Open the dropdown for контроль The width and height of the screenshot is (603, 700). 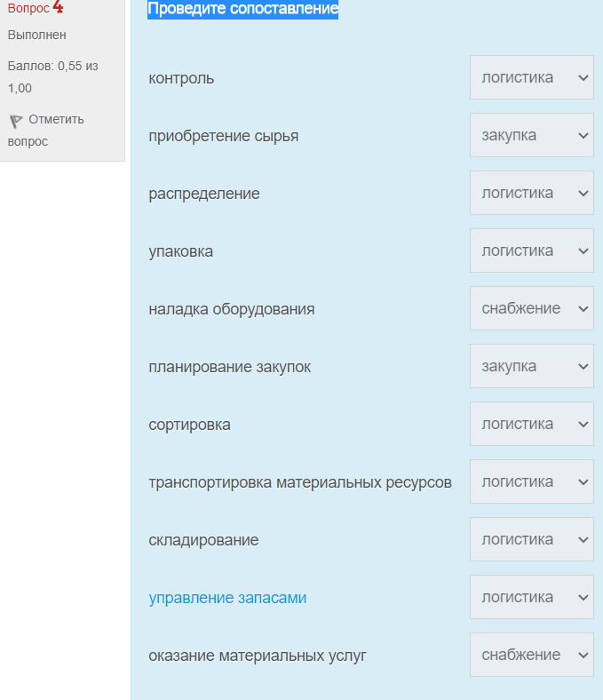click(x=532, y=77)
